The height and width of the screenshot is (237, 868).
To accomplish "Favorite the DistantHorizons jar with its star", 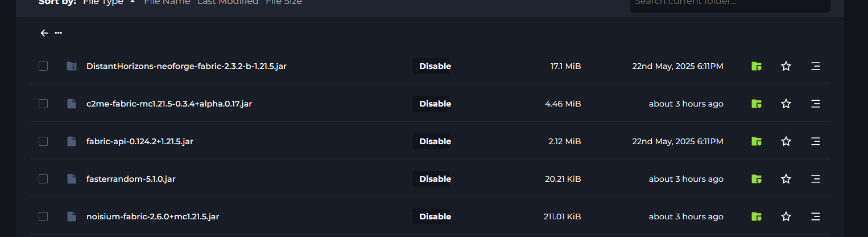I will click(x=786, y=66).
